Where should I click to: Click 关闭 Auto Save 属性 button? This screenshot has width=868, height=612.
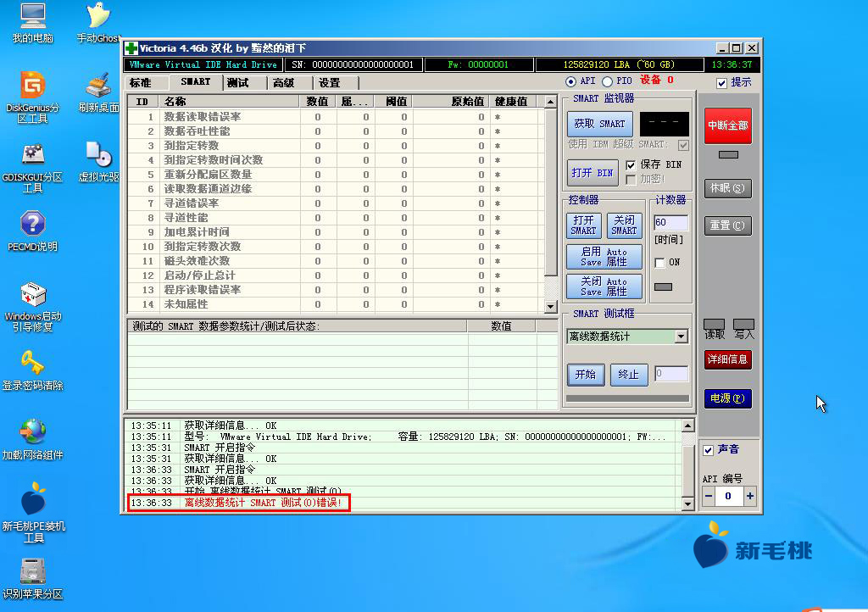(x=604, y=287)
